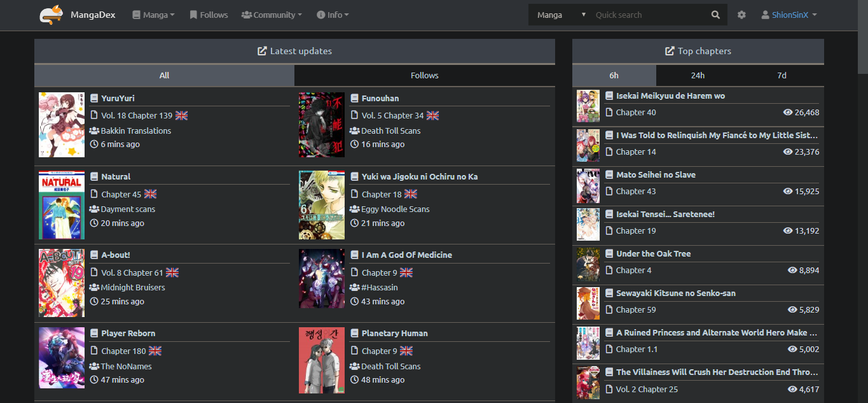The width and height of the screenshot is (868, 403).
Task: Open the settings gear icon
Action: [741, 15]
